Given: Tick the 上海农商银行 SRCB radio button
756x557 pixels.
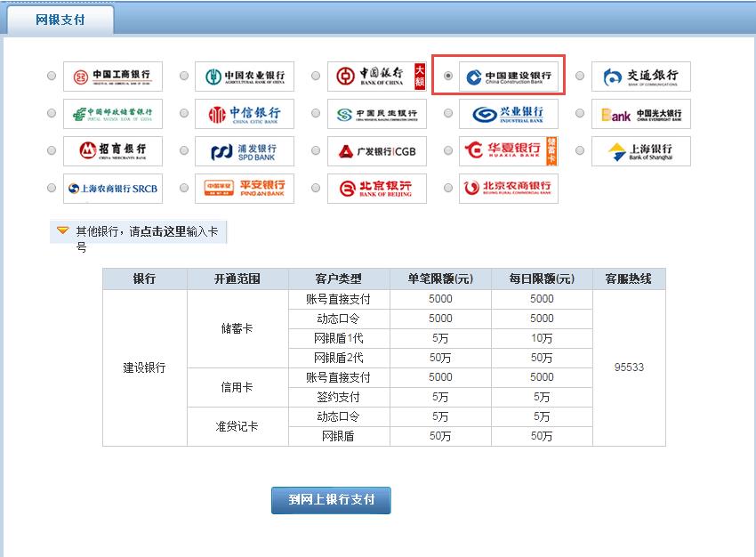Looking at the screenshot, I should pyautogui.click(x=52, y=188).
